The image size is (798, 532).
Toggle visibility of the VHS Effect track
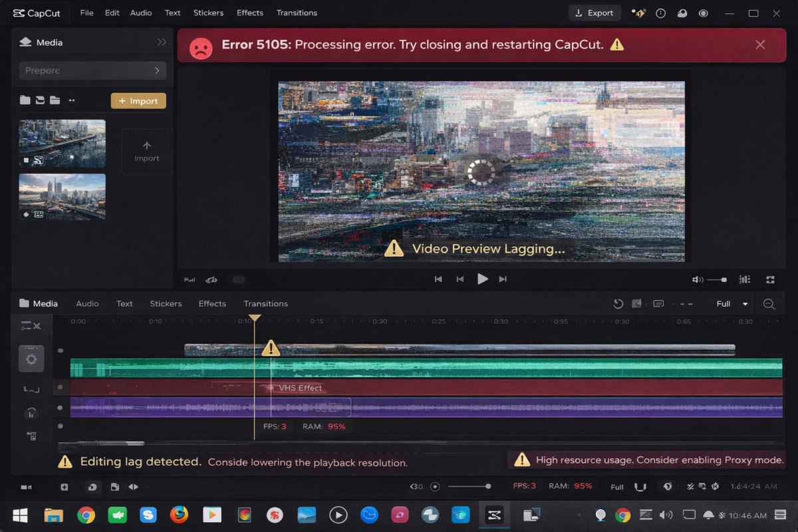(61, 387)
